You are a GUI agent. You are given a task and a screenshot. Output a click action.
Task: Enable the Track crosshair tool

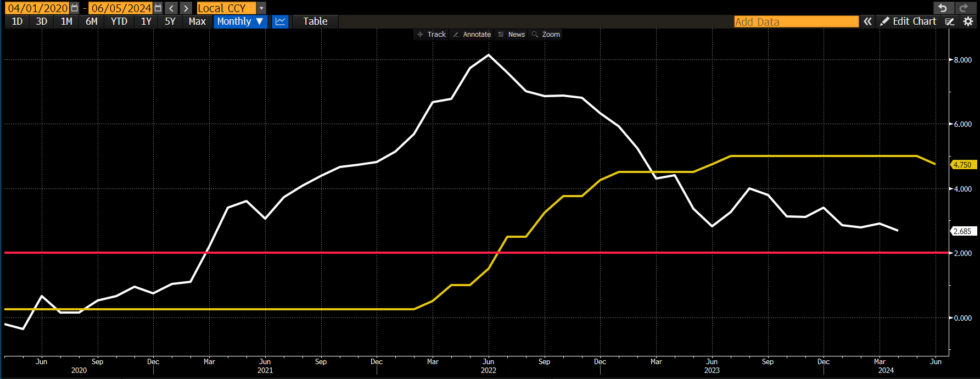[x=432, y=34]
